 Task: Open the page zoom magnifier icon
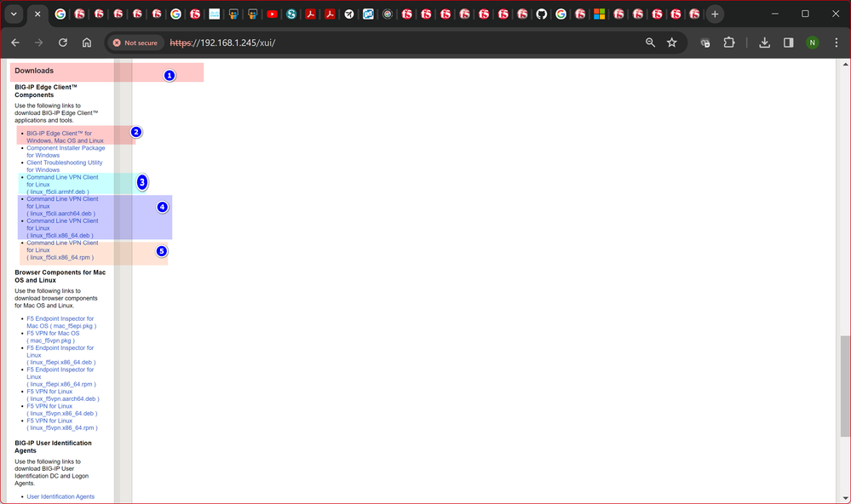click(x=650, y=43)
